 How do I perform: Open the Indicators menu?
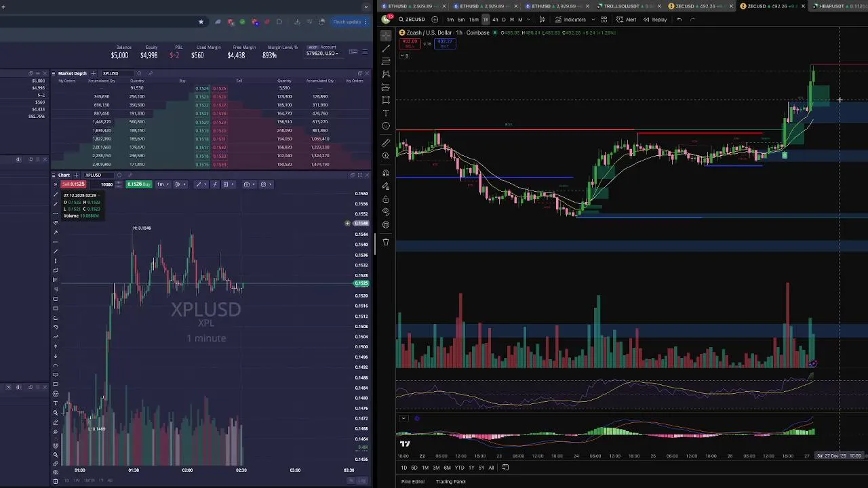pyautogui.click(x=571, y=19)
